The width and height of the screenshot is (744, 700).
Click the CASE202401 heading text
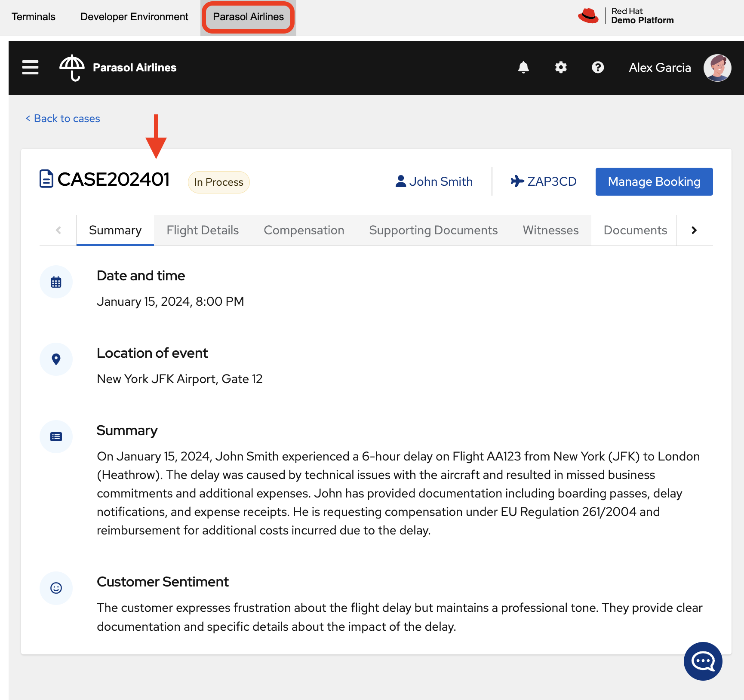[x=114, y=179]
